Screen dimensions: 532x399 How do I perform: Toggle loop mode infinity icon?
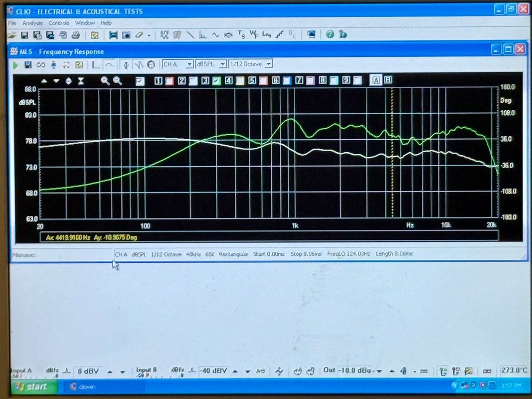point(41,64)
